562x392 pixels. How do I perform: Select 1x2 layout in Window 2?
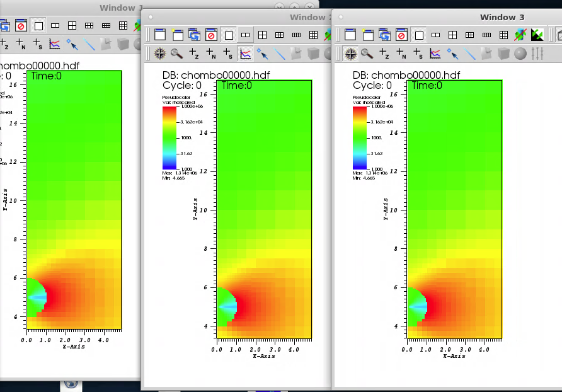click(245, 35)
